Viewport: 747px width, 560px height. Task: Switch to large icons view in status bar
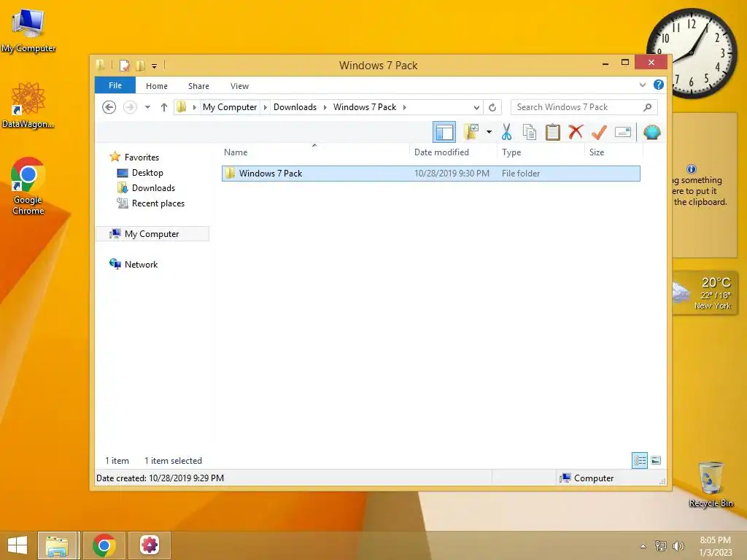(x=656, y=460)
